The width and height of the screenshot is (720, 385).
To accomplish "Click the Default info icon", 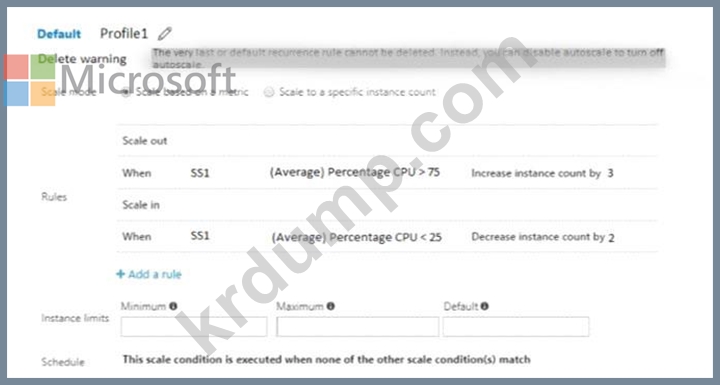I will click(x=484, y=306).
